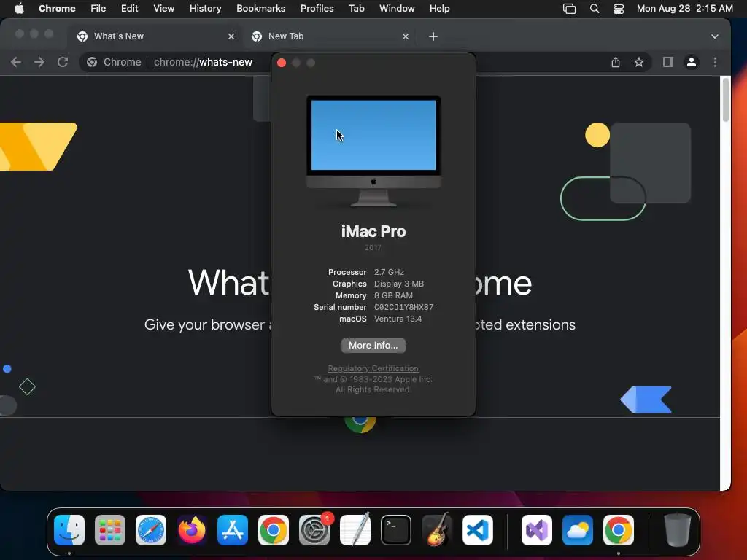The image size is (747, 560).
Task: Open the View menu
Action: 163,8
